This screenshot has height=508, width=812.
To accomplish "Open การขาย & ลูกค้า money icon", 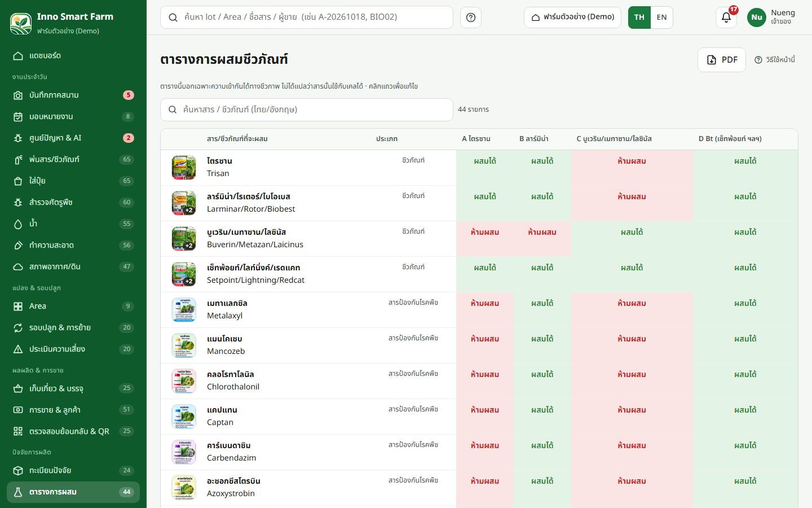I will [x=18, y=410].
